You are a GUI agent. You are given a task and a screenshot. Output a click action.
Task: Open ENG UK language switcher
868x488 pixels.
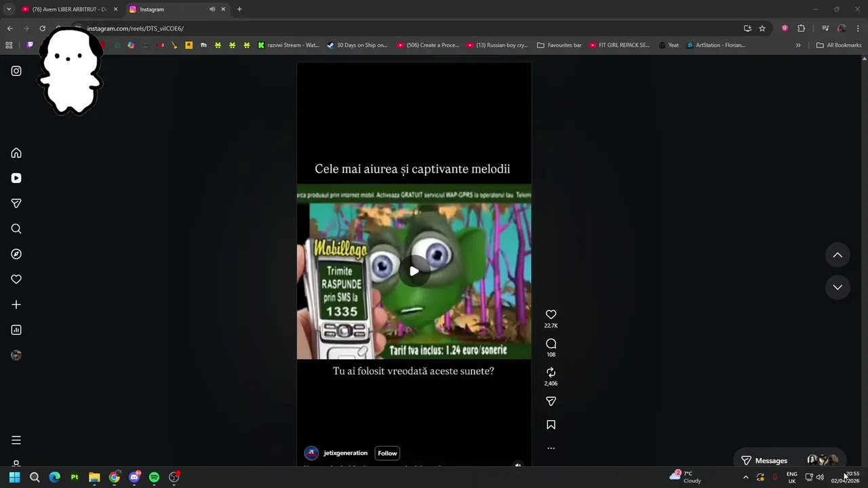click(x=792, y=477)
